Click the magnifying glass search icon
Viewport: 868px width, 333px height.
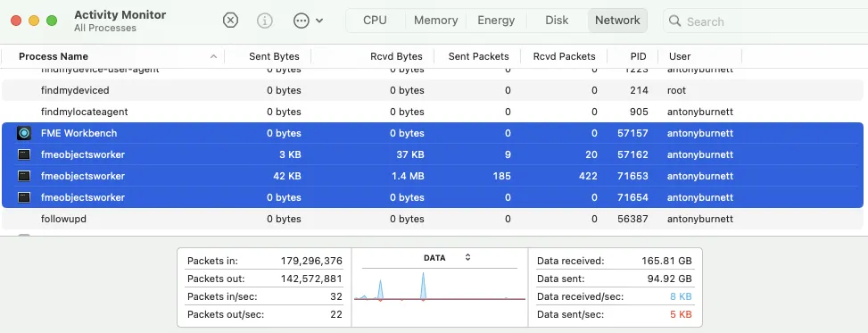coord(674,21)
